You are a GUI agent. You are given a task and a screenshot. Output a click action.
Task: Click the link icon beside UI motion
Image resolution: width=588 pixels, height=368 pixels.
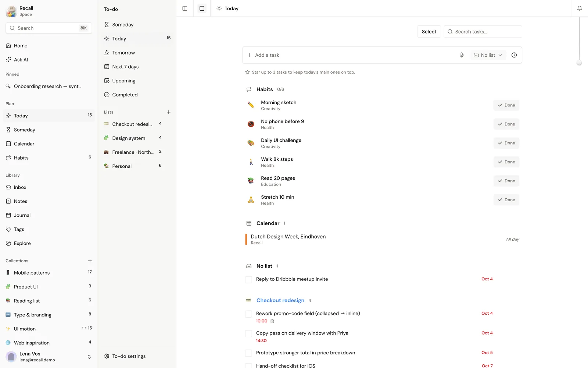point(84,328)
